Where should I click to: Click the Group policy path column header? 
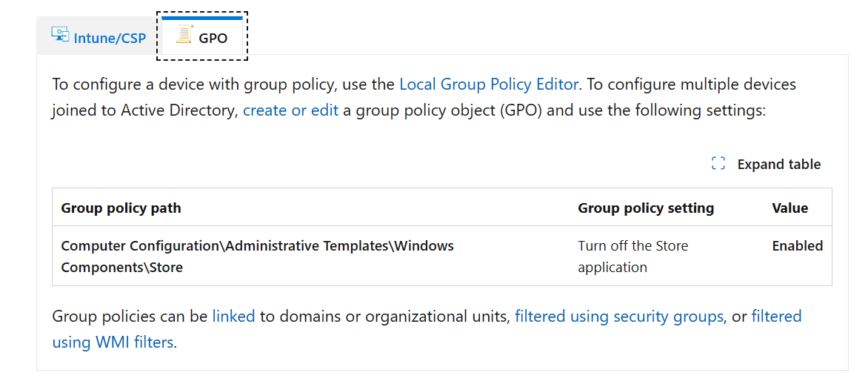tap(121, 208)
